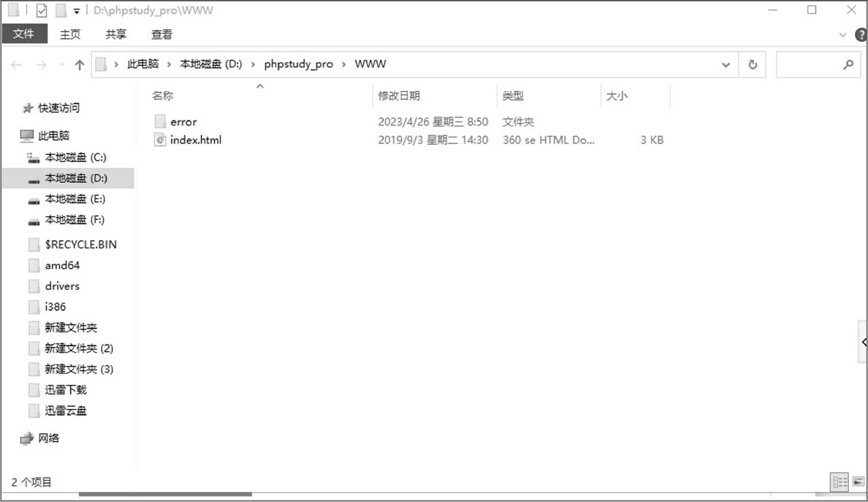Viewport: 868px width, 502px height.
Task: Click the search magnifier icon
Action: pos(848,65)
